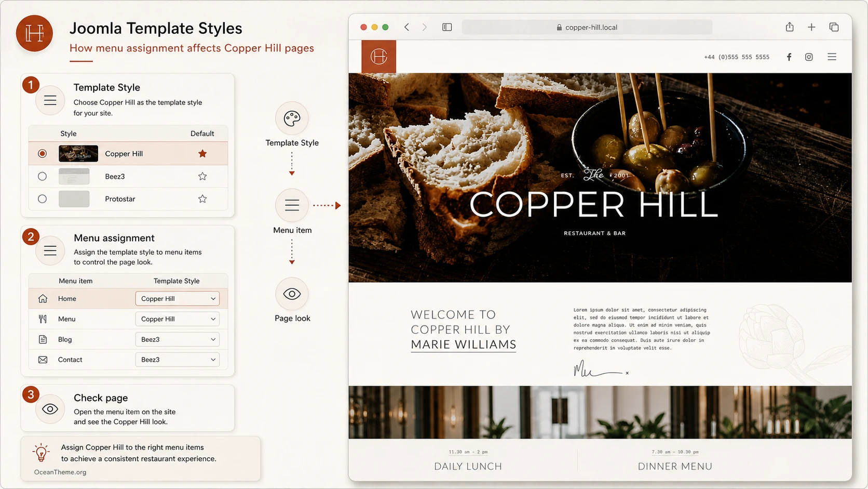Toggle the default star for Copper Hill
Viewport: 868px width, 489px height.
(202, 154)
